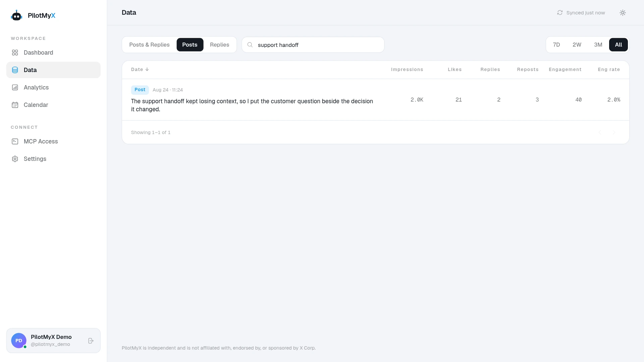
Task: Switch to Posts & Replies tab
Action: tap(149, 45)
